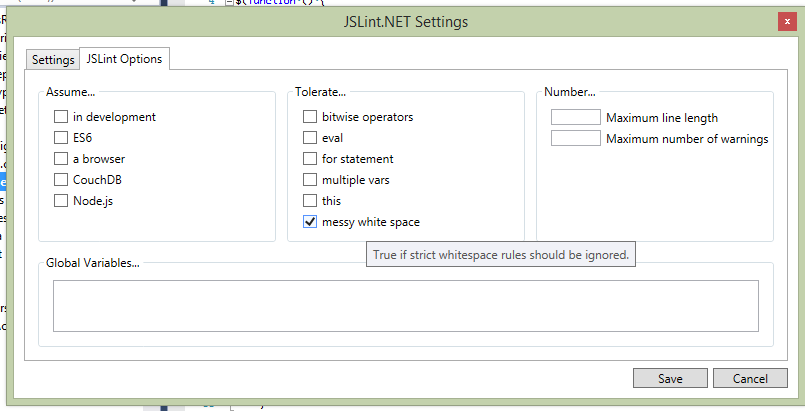Click the 'Number...' group heading

click(570, 92)
